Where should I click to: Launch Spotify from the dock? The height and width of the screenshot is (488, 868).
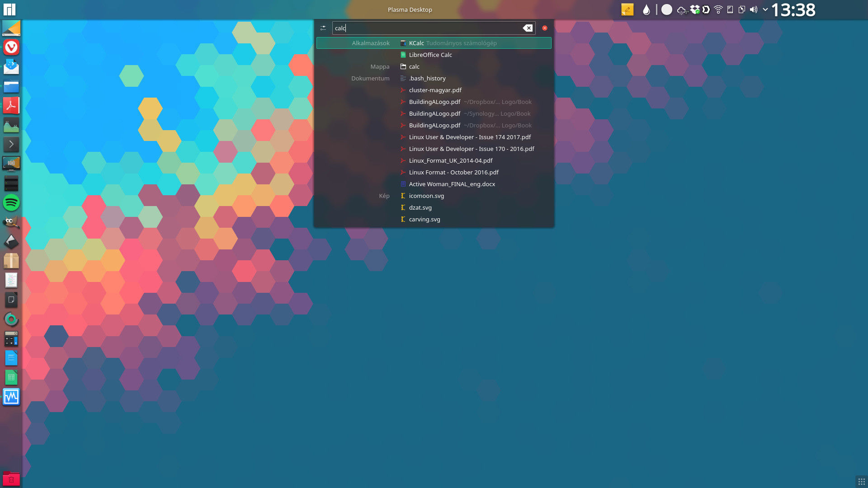coord(11,202)
